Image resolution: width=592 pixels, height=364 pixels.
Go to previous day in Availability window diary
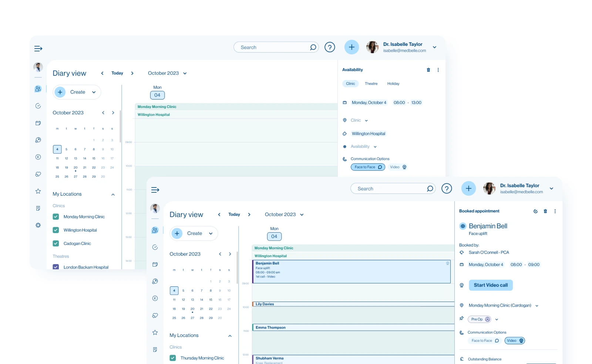[x=102, y=73]
